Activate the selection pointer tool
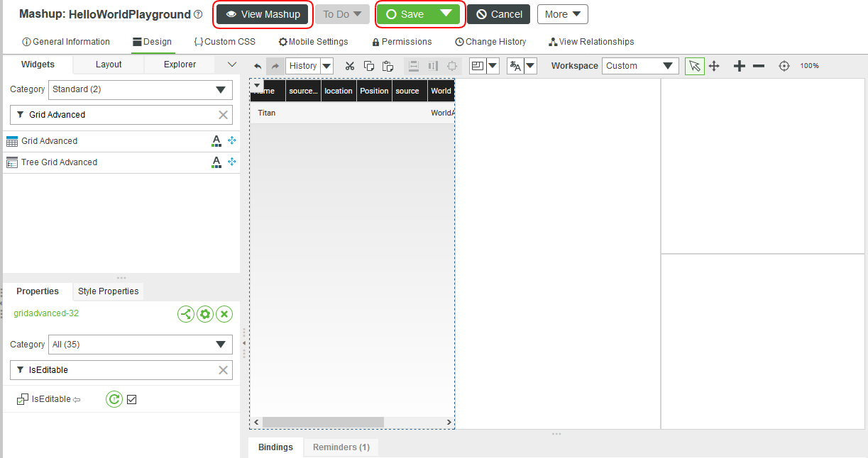Image resolution: width=868 pixels, height=458 pixels. (x=694, y=65)
